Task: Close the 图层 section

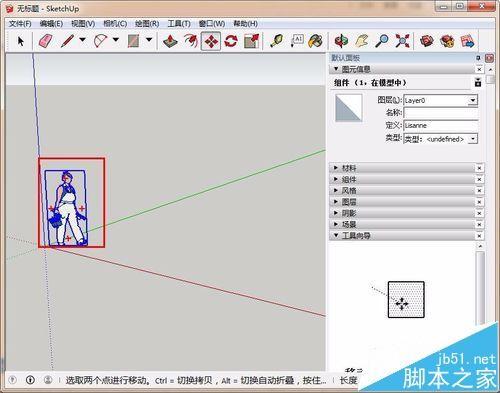Action: click(479, 202)
